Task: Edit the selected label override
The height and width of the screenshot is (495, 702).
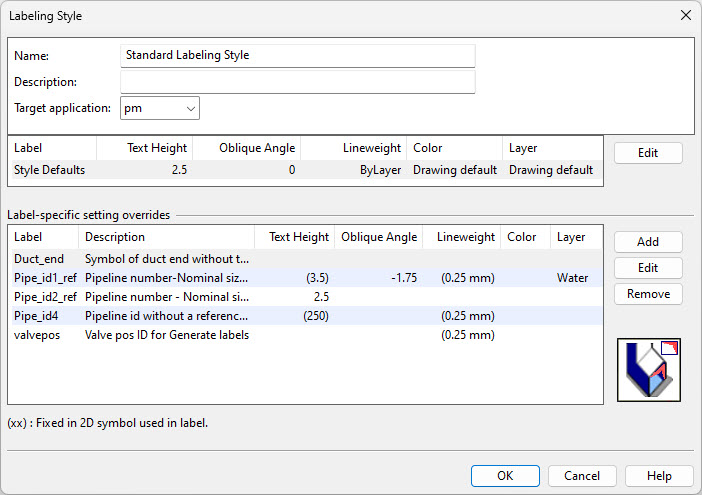Action: click(x=648, y=268)
